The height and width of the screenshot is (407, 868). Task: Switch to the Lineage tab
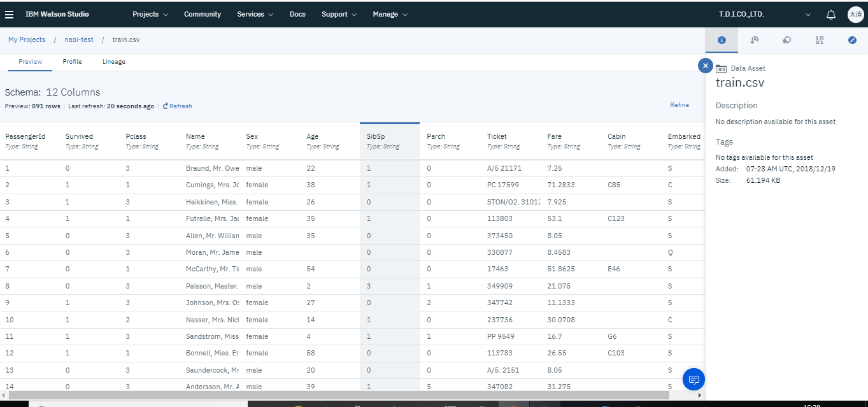coord(113,62)
